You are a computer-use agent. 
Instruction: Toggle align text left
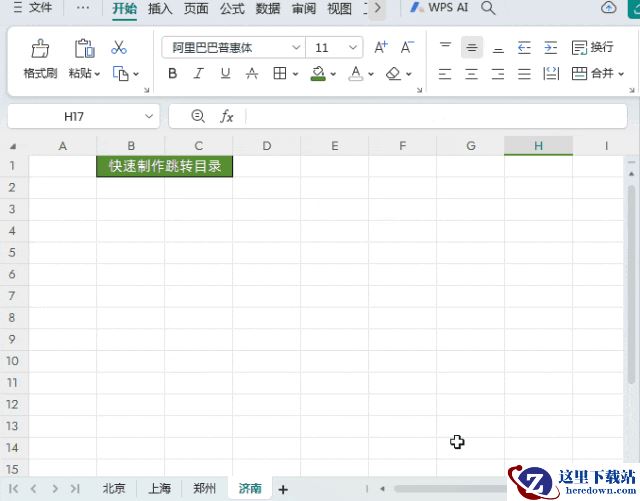click(x=445, y=74)
